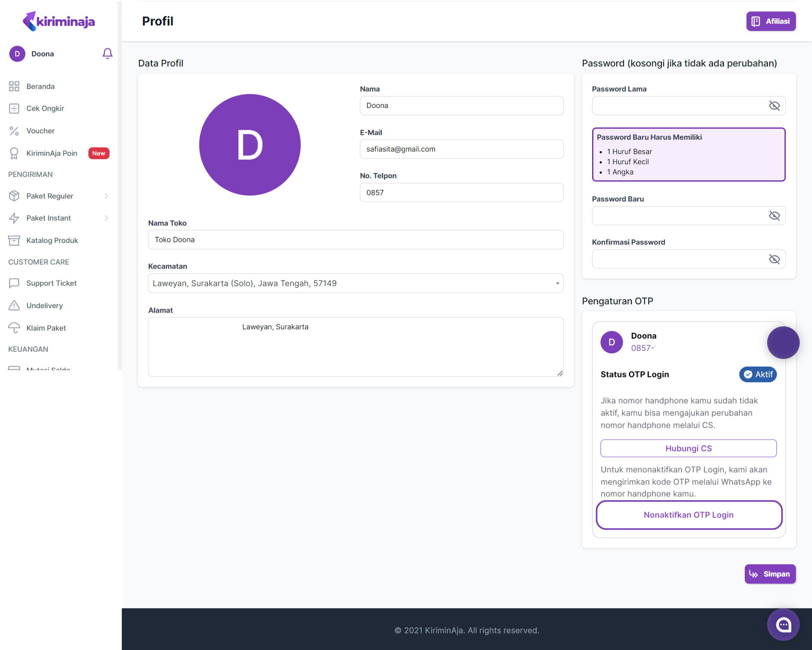The height and width of the screenshot is (650, 812).
Task: Click the Paket Reguler box icon
Action: pyautogui.click(x=14, y=196)
